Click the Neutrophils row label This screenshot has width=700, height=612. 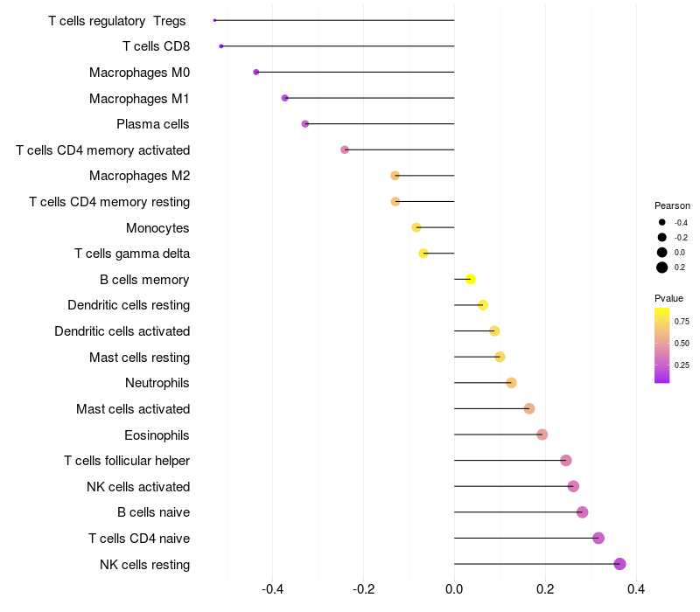tap(157, 383)
